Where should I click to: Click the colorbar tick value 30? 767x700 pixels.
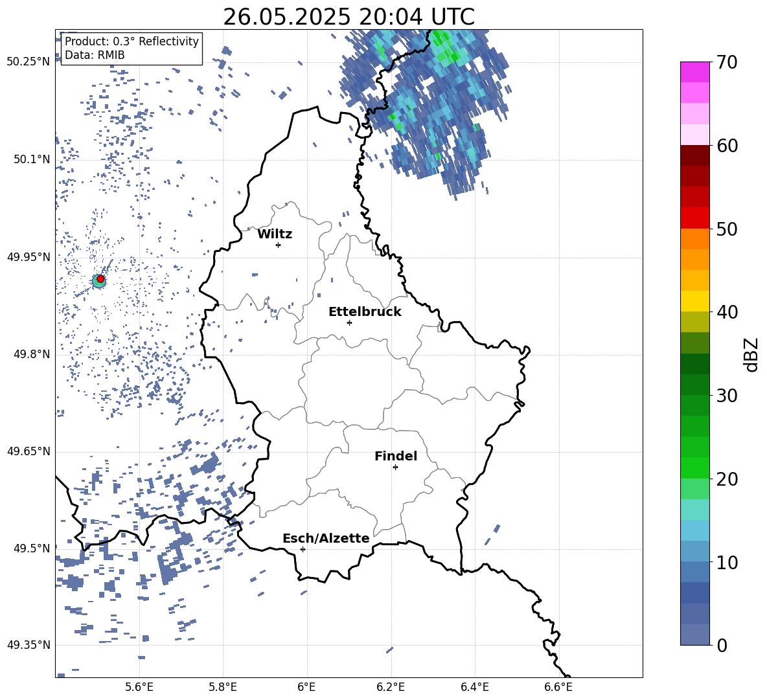727,396
